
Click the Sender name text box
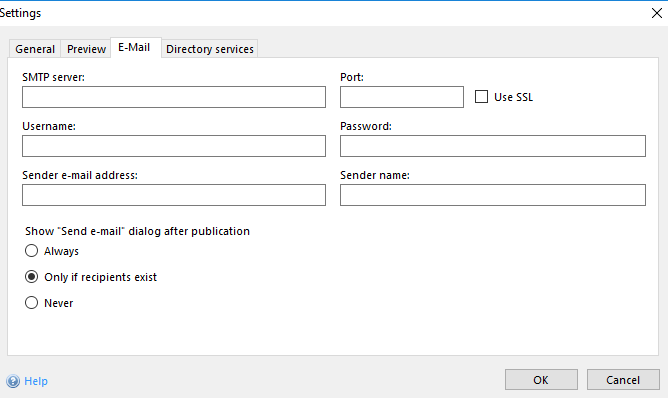(493, 195)
